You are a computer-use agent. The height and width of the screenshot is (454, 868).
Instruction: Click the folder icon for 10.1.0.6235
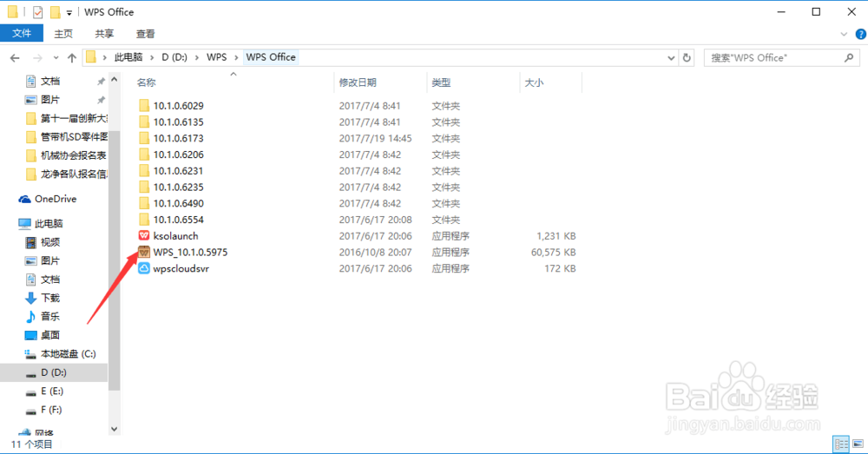coord(144,188)
